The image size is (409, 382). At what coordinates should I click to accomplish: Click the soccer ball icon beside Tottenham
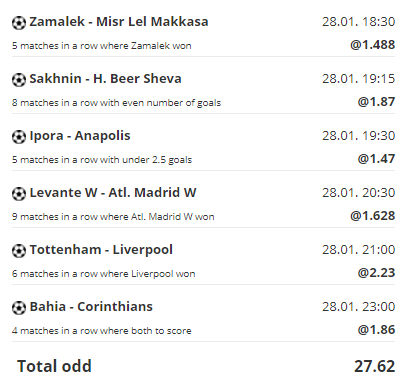point(19,251)
